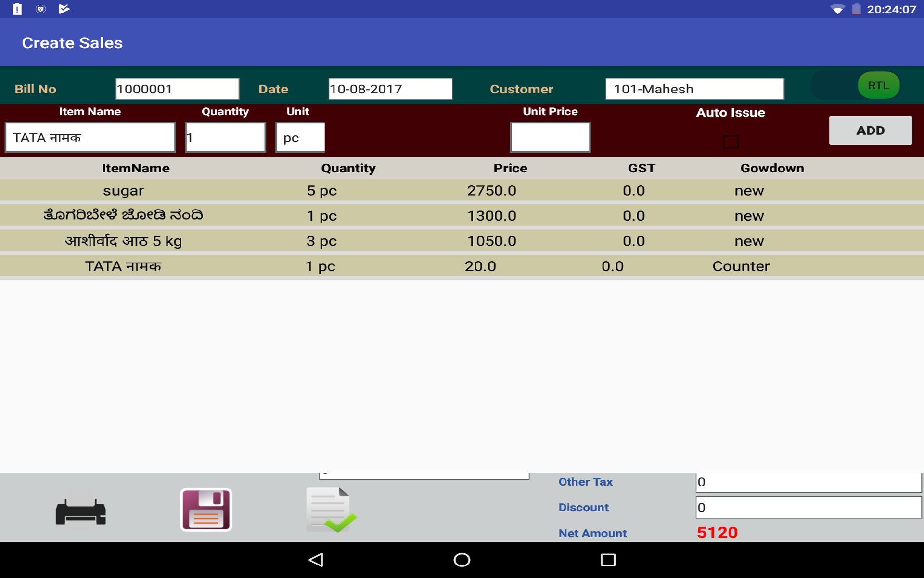Click the Create Sales title
The image size is (924, 578).
(72, 43)
